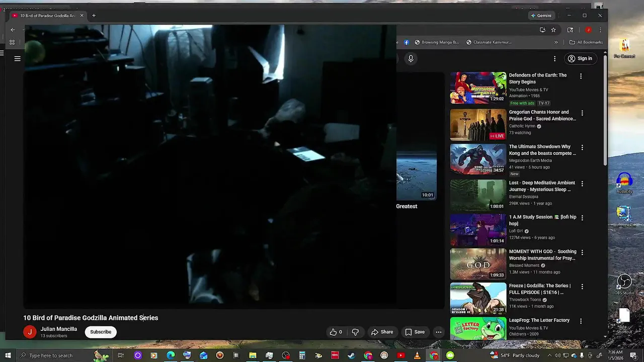The width and height of the screenshot is (644, 362).
Task: Open Gregorian Chants live stream thumbnail
Action: tap(478, 125)
